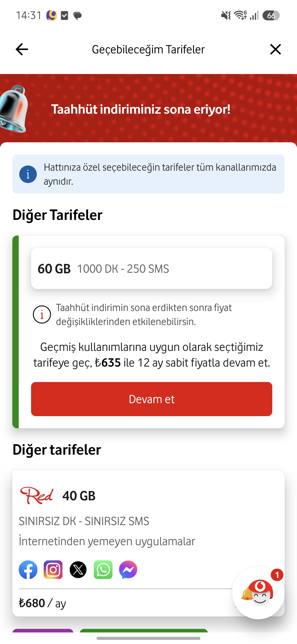Open the Red 40 GB tariff card

point(148,543)
